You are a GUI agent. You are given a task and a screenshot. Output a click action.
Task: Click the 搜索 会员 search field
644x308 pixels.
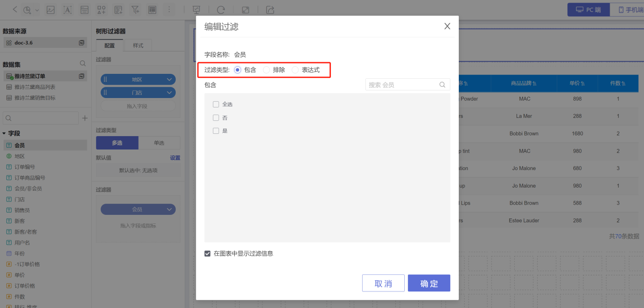[x=402, y=85]
